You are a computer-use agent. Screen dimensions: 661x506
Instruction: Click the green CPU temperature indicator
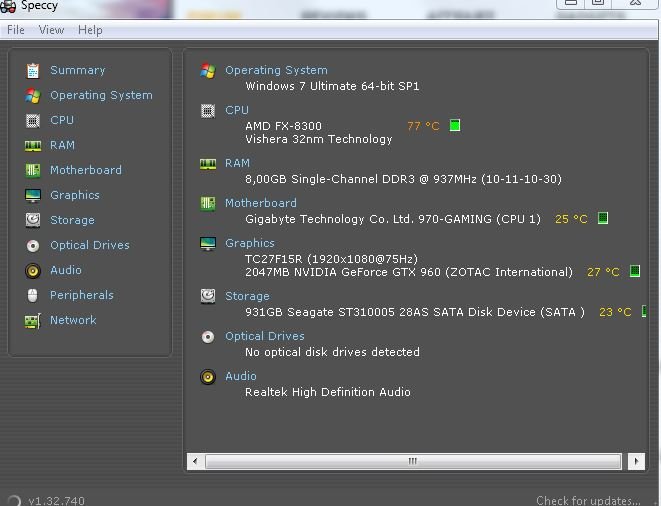click(x=455, y=126)
